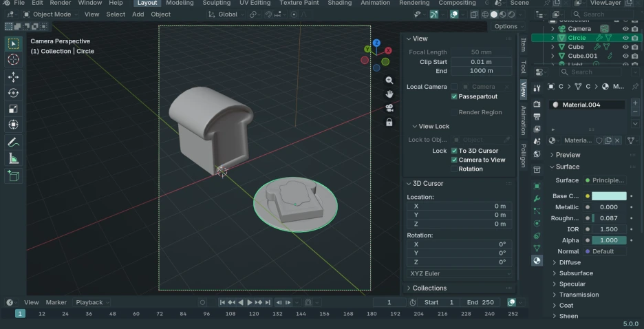Click the zoom magnifier icon in viewport
Screen dimensions: 644x329
389,81
